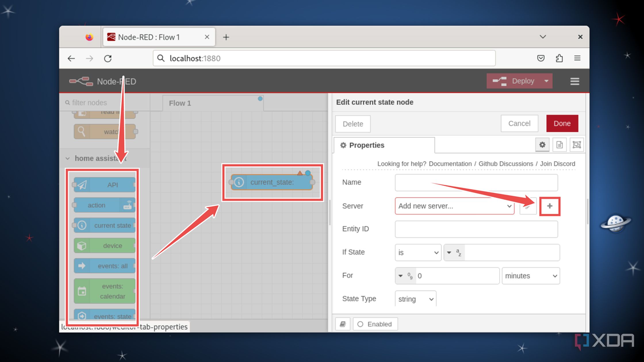Collapse the home assistant palette section

(x=68, y=158)
